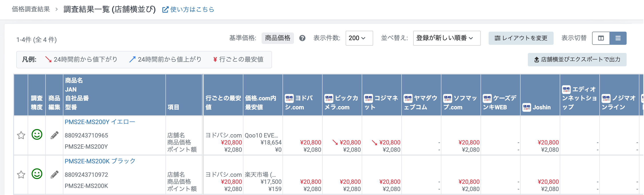This screenshot has width=644, height=195.
Task: Click 価格.com icon in ヤマダウェブコム header
Action: click(x=408, y=98)
